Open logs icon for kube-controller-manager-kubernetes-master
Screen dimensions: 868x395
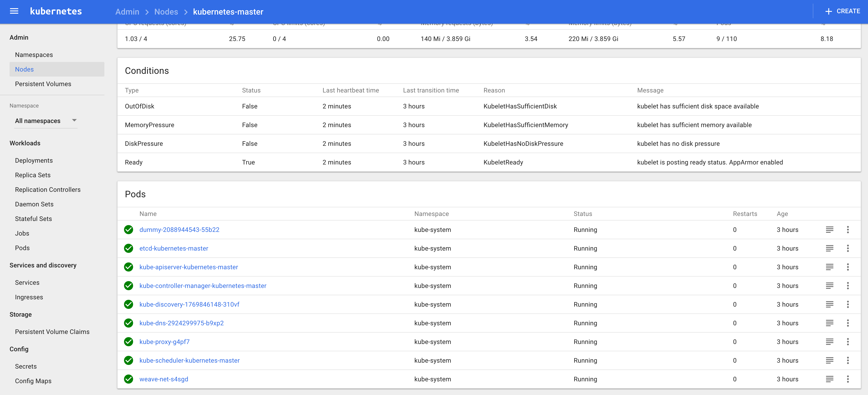(829, 286)
